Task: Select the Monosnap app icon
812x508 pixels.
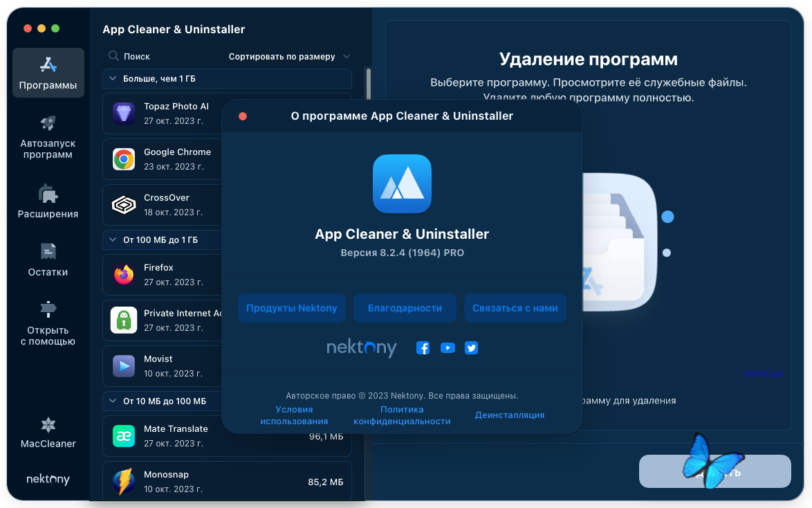Action: tap(124, 481)
